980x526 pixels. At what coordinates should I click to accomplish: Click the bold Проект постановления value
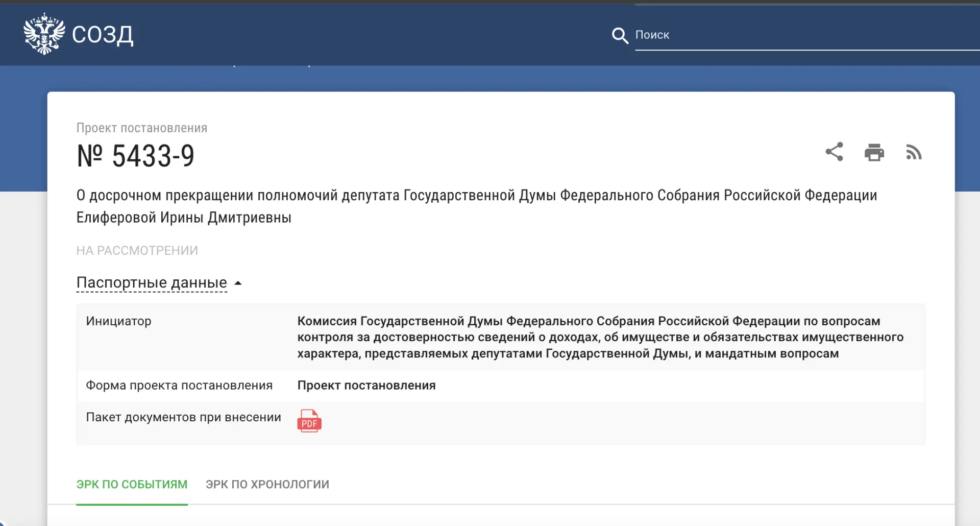[366, 385]
